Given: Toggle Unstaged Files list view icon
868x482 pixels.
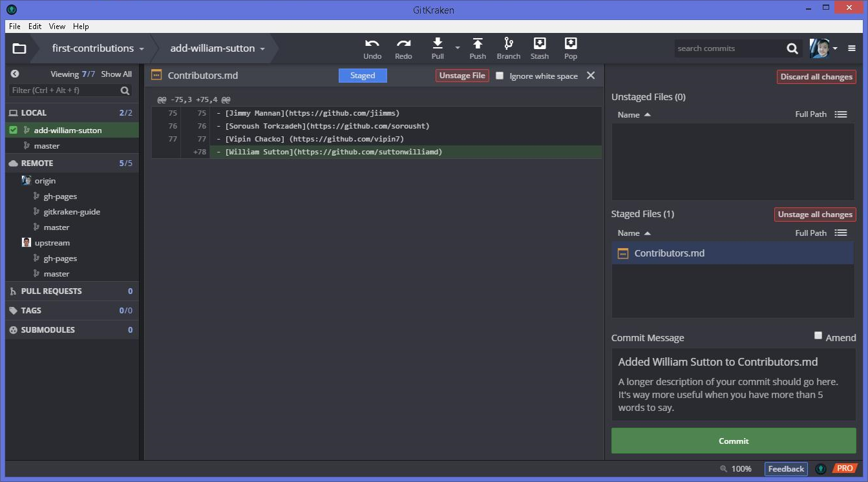Looking at the screenshot, I should [x=841, y=114].
